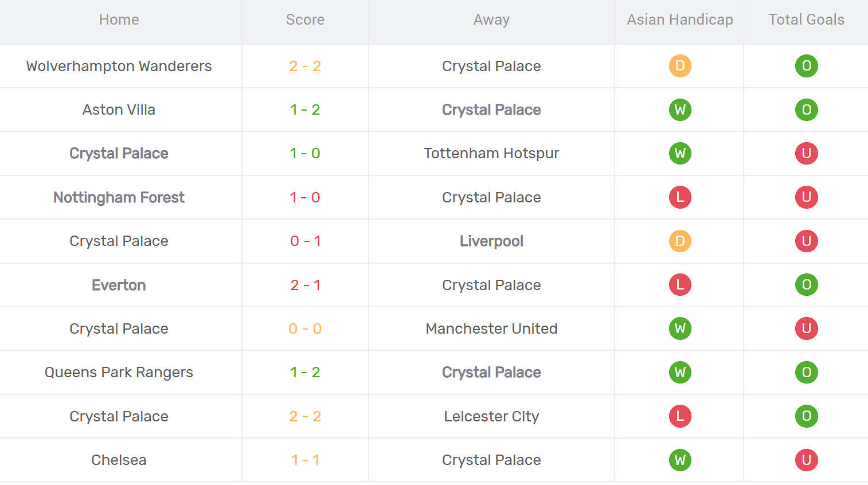Screen dimensions: 868x485
Task: Click the D handicap badge in Liverpool row
Action: (680, 241)
